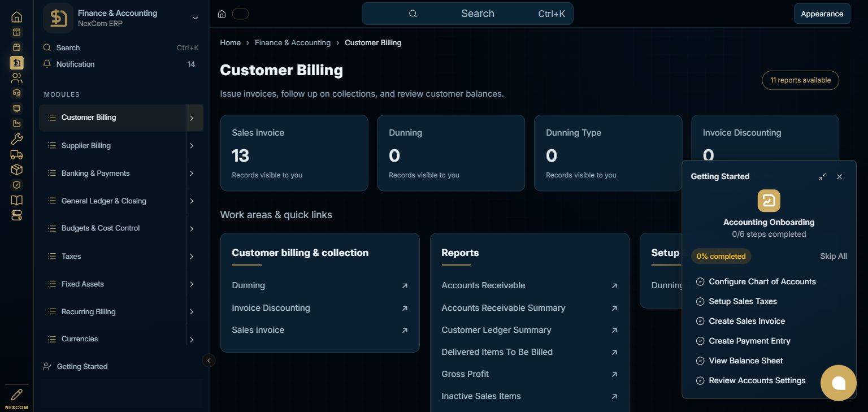Open the Home icon in the left rail
The width and height of the screenshot is (868, 412).
16,17
